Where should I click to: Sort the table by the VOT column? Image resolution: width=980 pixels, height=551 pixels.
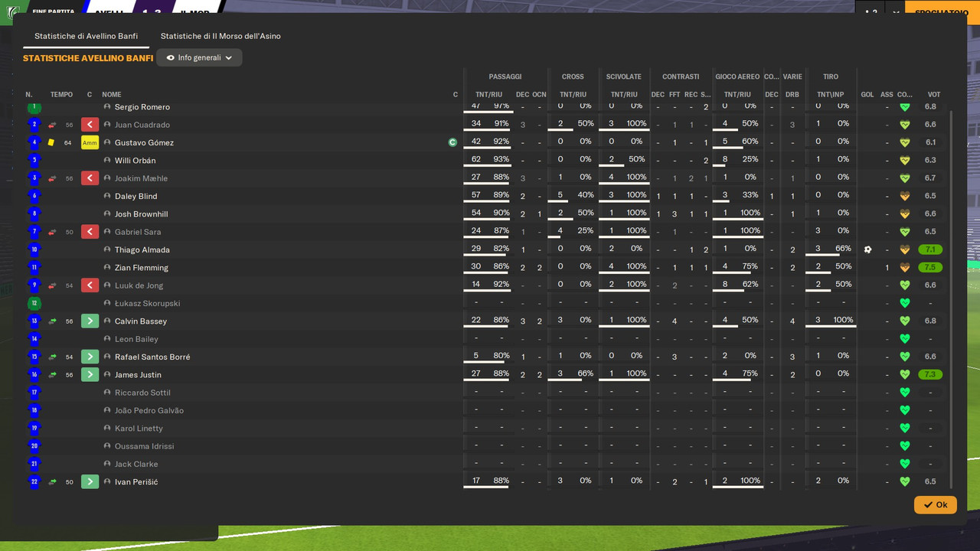point(934,95)
